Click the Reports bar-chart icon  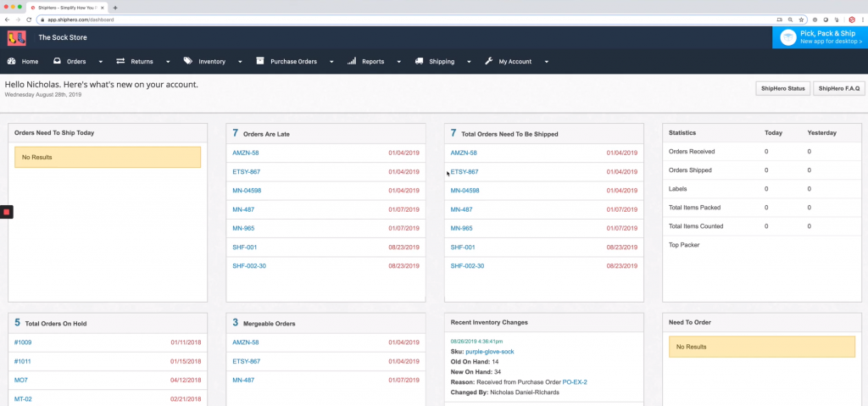click(x=352, y=61)
